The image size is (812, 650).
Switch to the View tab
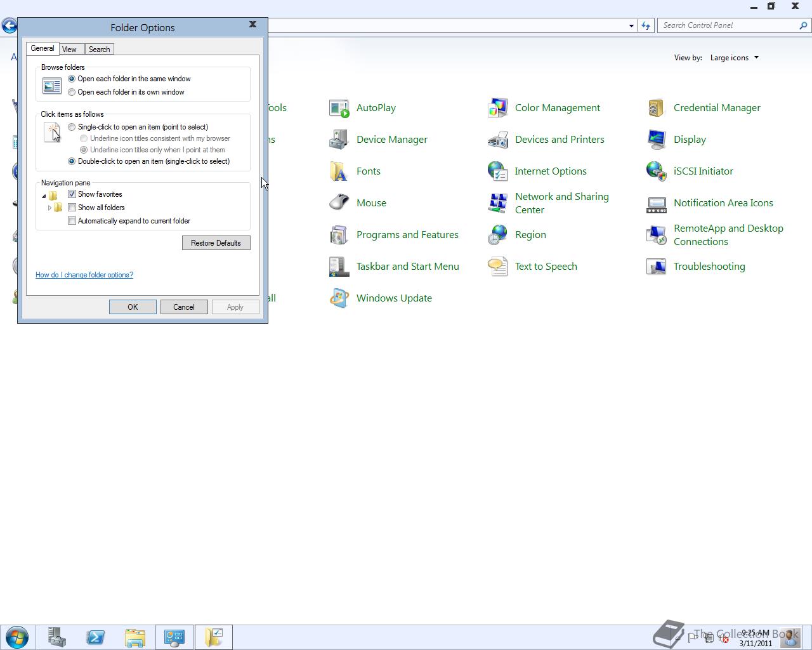69,49
